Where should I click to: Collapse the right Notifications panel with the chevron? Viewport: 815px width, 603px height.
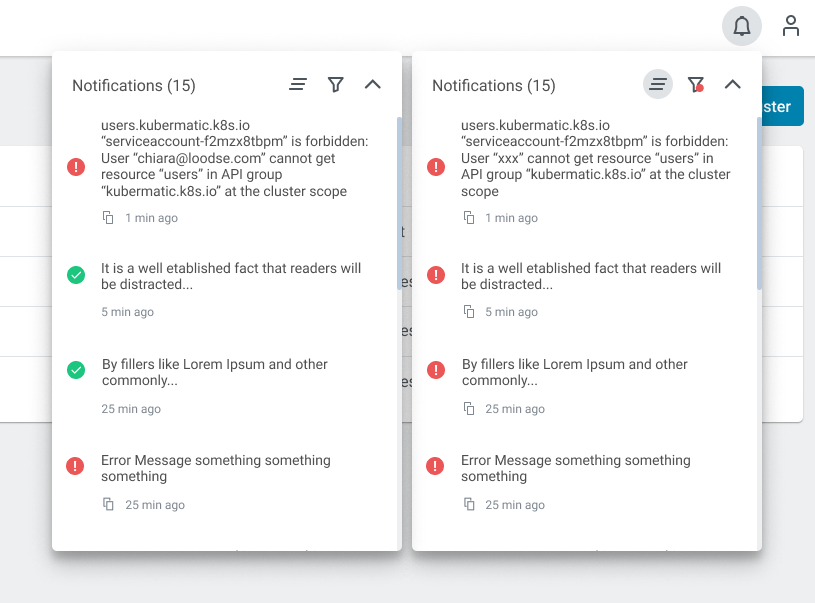click(732, 85)
